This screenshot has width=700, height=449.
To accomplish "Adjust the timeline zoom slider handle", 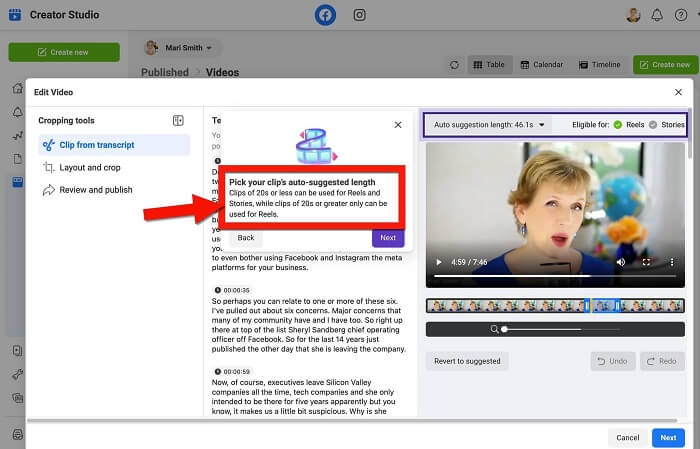I will point(504,329).
